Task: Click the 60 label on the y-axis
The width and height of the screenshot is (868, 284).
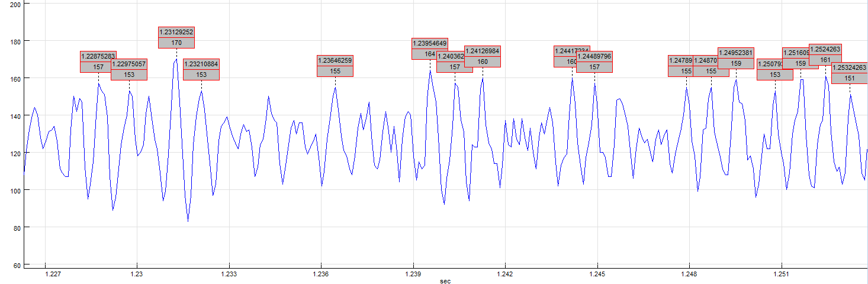Action: pyautogui.click(x=17, y=265)
